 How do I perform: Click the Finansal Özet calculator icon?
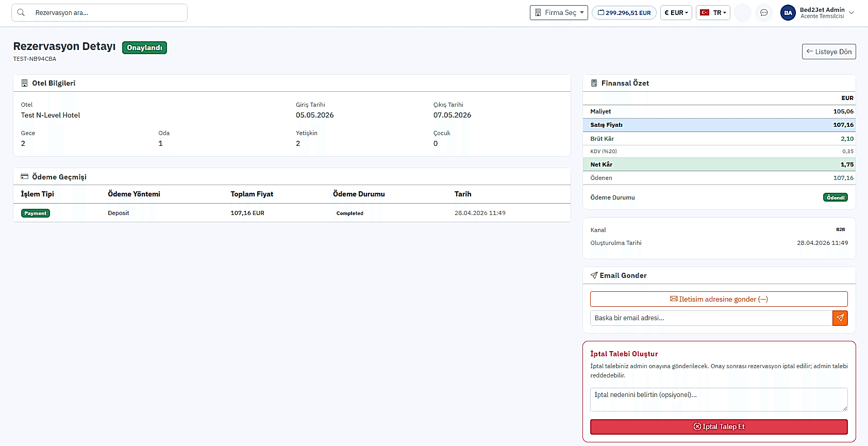594,83
